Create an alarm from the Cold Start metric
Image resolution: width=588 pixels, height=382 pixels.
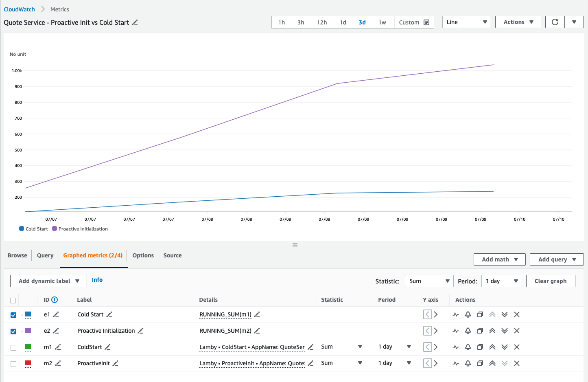(468, 314)
